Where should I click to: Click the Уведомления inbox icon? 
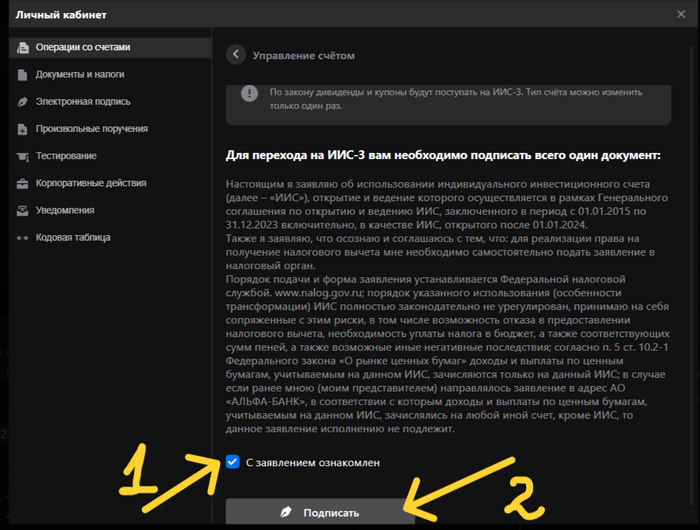click(22, 211)
